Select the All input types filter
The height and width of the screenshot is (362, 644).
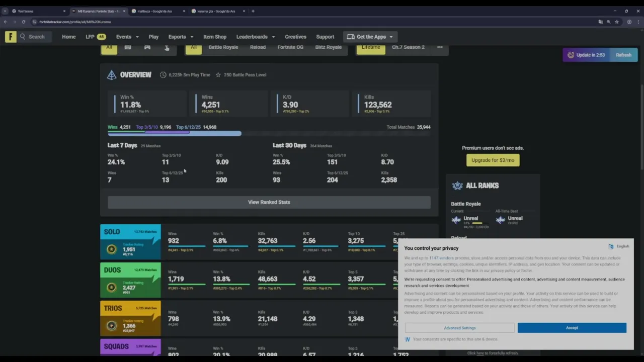pos(109,48)
